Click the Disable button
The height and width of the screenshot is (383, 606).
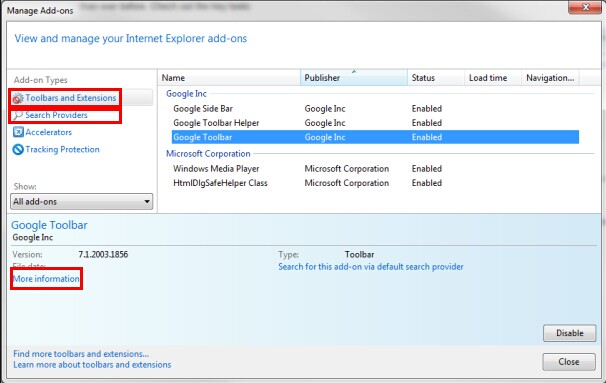(569, 333)
